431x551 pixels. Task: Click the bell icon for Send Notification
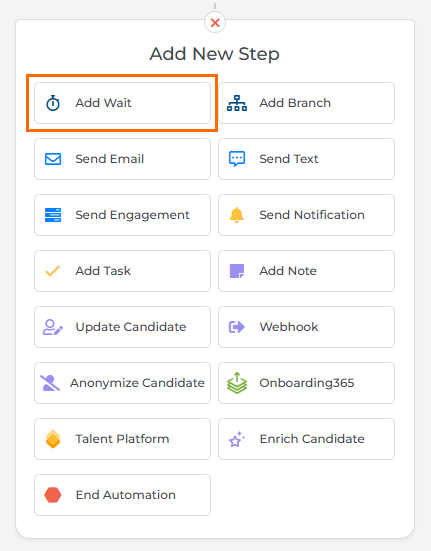[x=237, y=215]
